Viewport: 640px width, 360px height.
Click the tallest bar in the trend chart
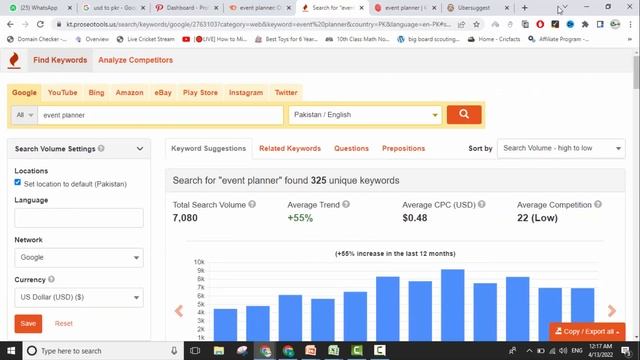tap(453, 305)
